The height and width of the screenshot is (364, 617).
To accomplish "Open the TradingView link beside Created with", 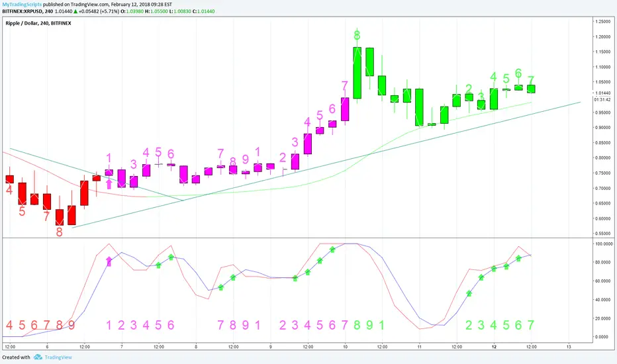I will tap(58, 357).
